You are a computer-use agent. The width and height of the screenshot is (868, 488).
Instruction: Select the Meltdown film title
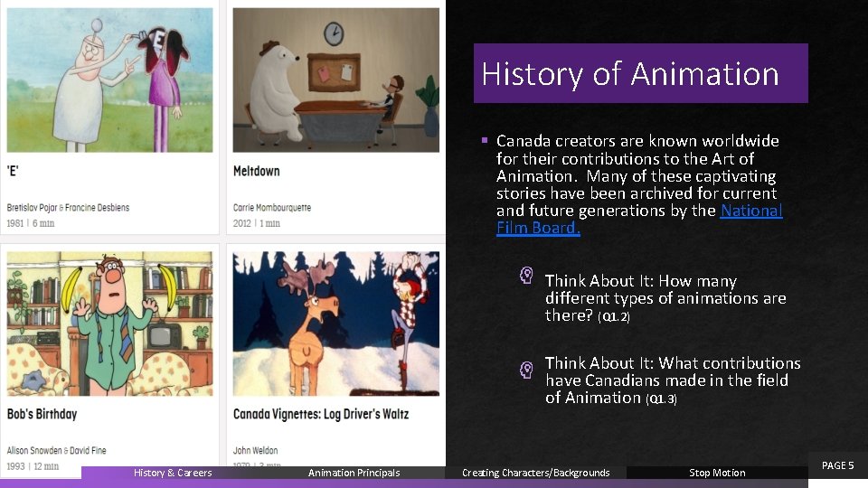click(x=256, y=171)
